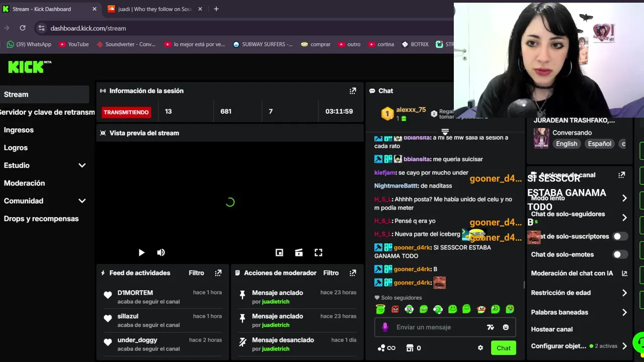This screenshot has width=644, height=362.
Task: Open site info icon in address bar
Action: coord(41,28)
